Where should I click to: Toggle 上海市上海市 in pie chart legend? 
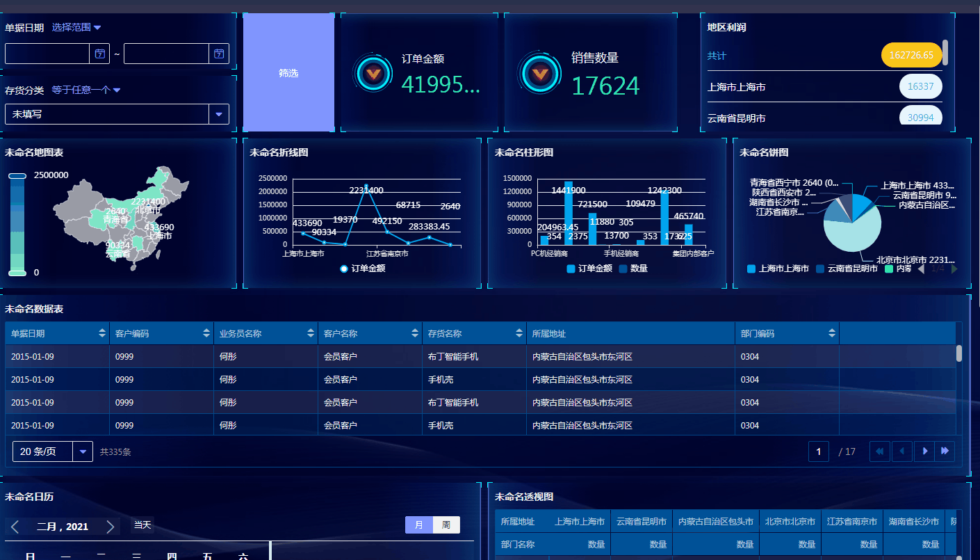[777, 269]
